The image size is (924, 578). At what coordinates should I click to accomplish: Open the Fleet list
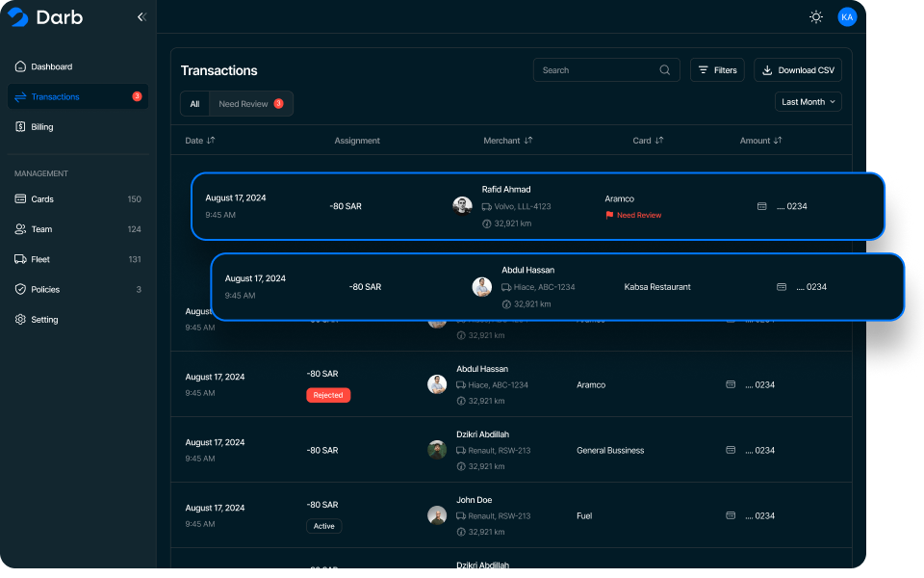pyautogui.click(x=40, y=259)
